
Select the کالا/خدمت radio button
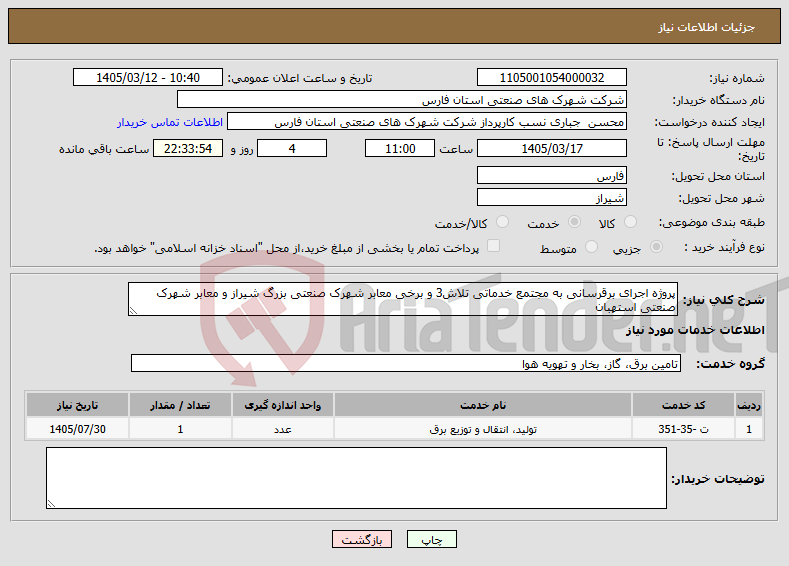coord(502,222)
